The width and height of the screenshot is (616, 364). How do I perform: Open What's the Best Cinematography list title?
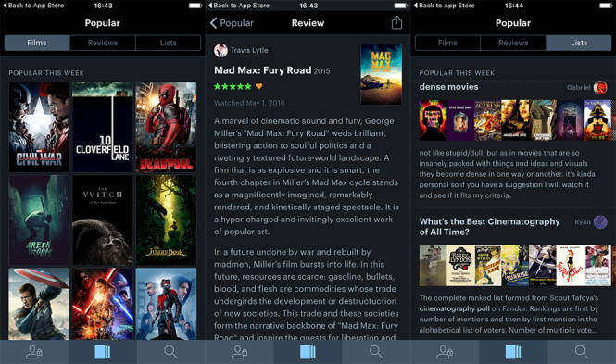[x=489, y=227]
